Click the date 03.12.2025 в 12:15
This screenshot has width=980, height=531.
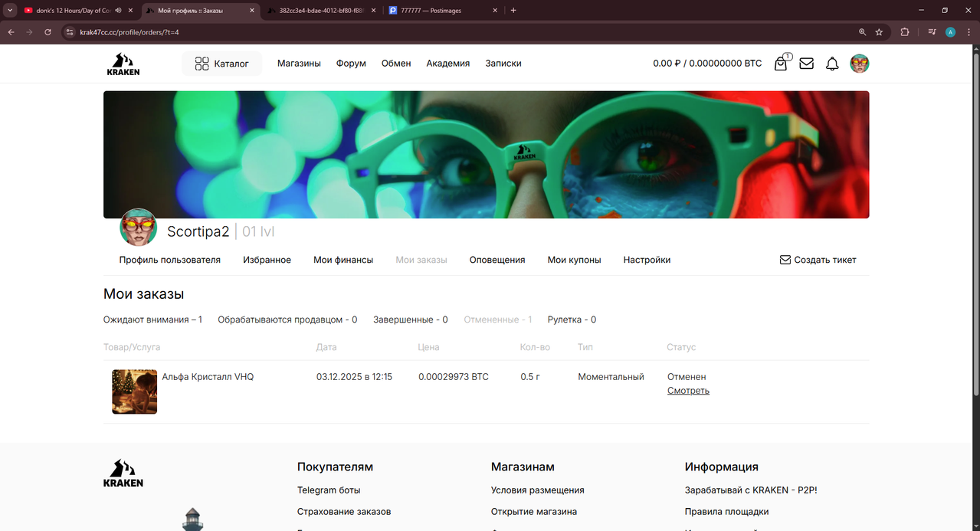point(354,377)
